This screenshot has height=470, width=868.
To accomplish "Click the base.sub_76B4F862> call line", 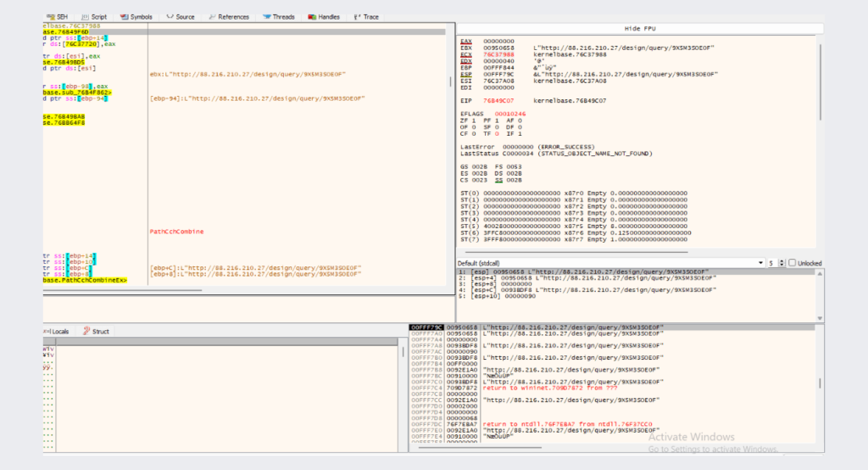I will click(77, 92).
